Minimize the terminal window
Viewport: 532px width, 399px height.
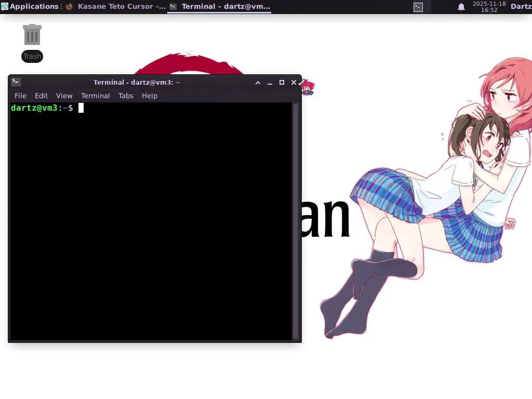(270, 83)
